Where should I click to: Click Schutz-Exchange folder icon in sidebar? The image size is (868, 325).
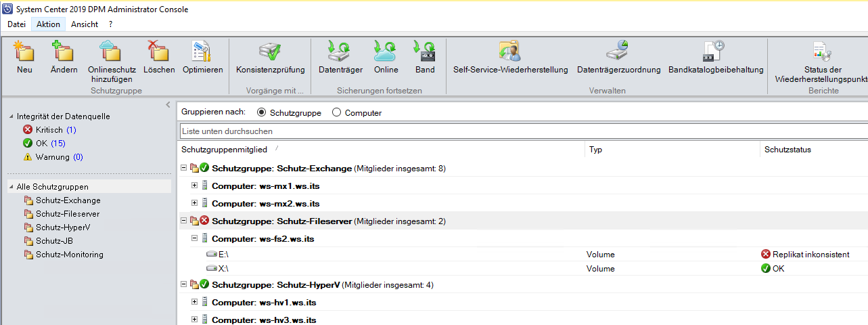click(28, 200)
